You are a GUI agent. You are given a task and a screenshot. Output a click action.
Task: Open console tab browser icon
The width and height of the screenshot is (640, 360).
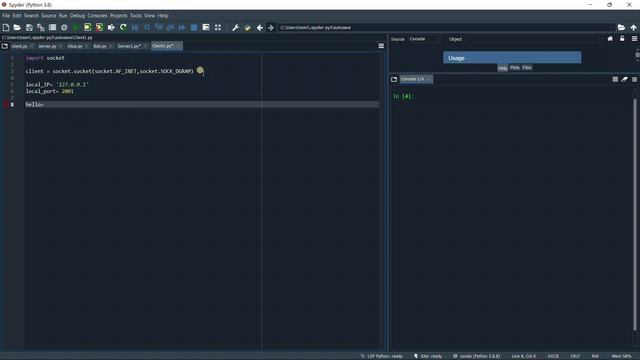click(394, 79)
